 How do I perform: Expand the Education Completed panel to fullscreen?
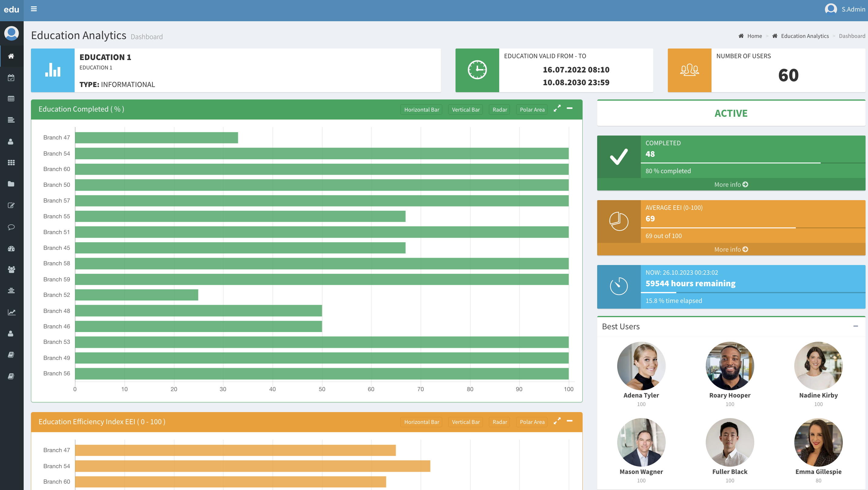click(x=557, y=109)
